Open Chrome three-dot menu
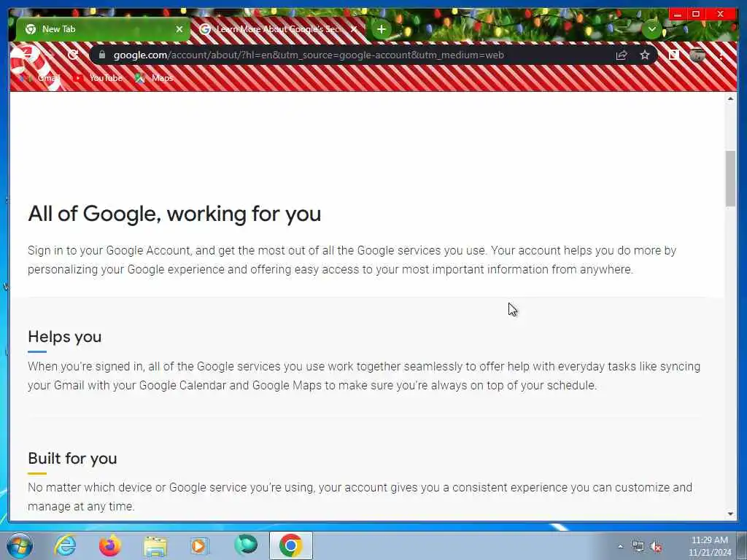This screenshot has height=560, width=747. [721, 55]
